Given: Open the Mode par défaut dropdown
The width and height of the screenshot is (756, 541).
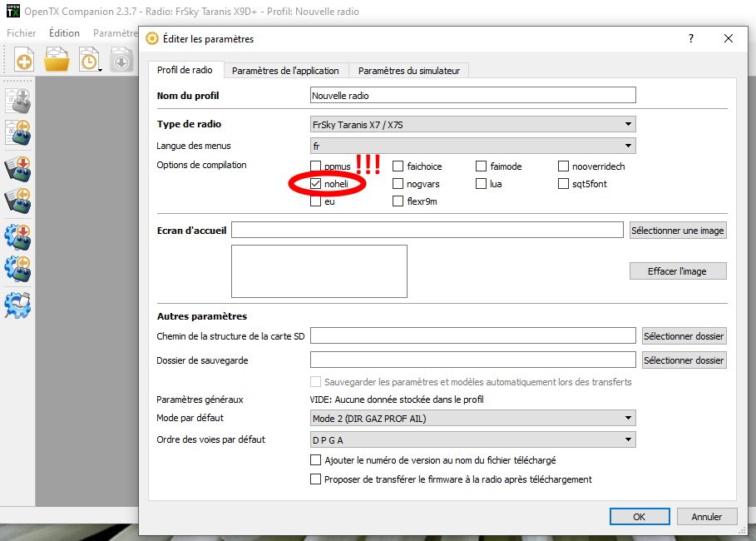Looking at the screenshot, I should click(x=472, y=419).
